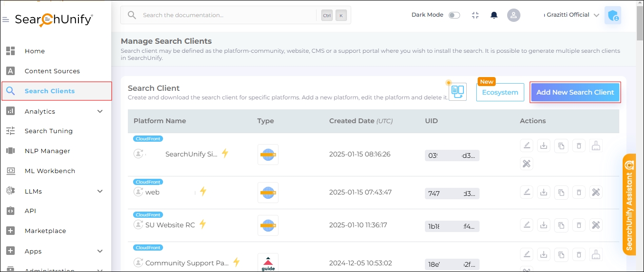Edit the SearchUnify Si... search client
The height and width of the screenshot is (272, 644).
527,146
